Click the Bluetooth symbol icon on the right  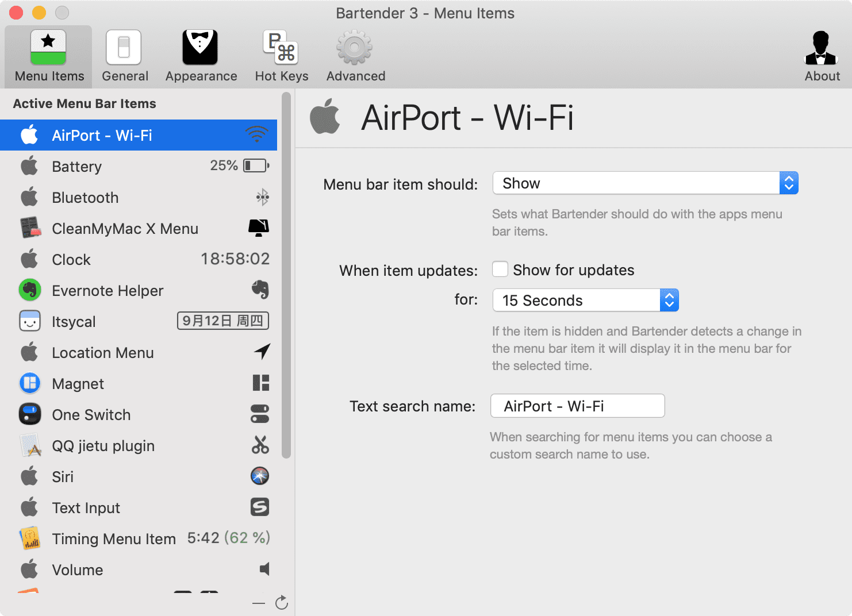click(263, 197)
